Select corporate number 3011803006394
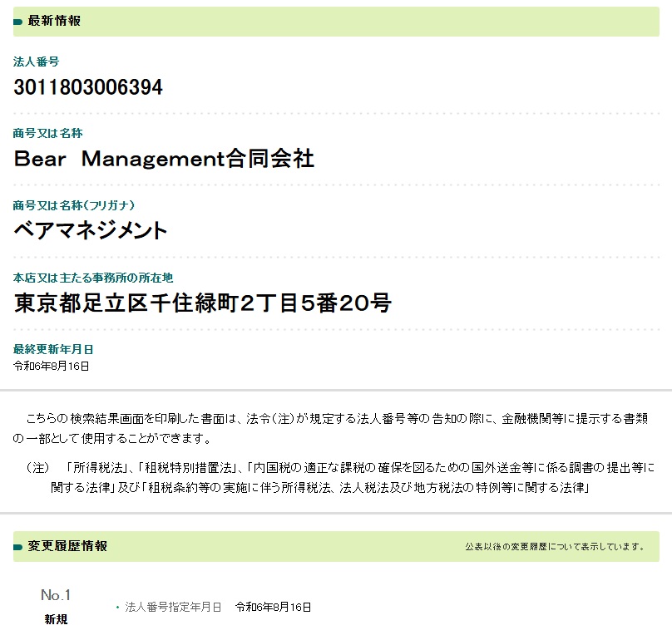The image size is (672, 640). [x=88, y=87]
